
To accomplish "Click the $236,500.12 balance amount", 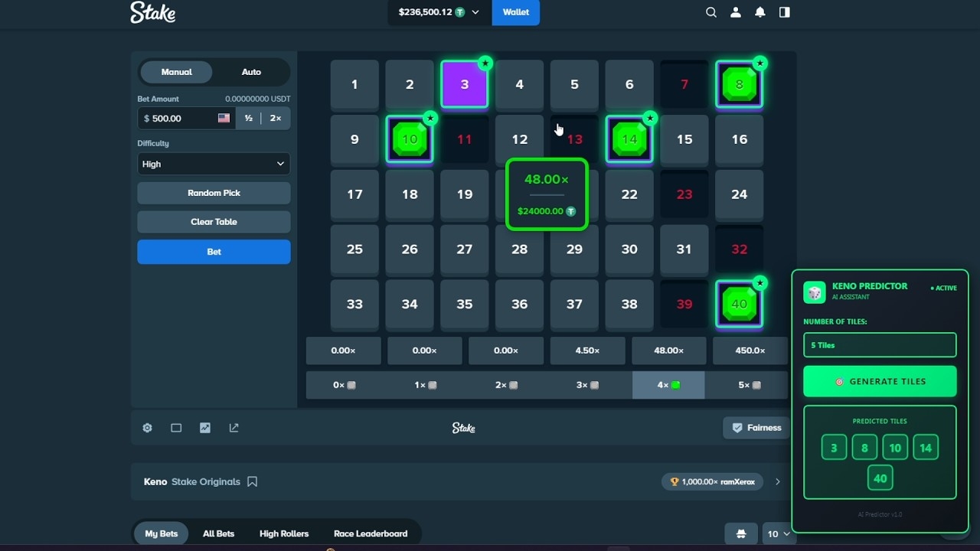I will (x=425, y=12).
